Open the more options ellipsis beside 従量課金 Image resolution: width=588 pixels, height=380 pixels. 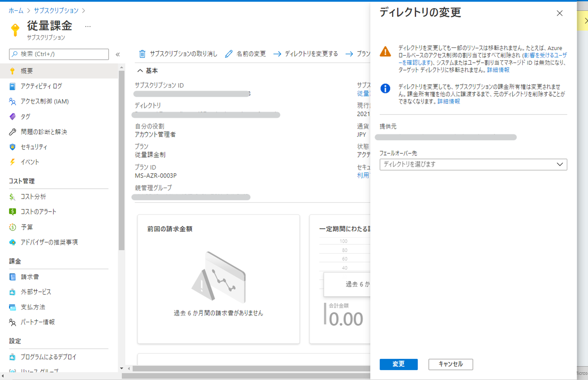coord(88,26)
